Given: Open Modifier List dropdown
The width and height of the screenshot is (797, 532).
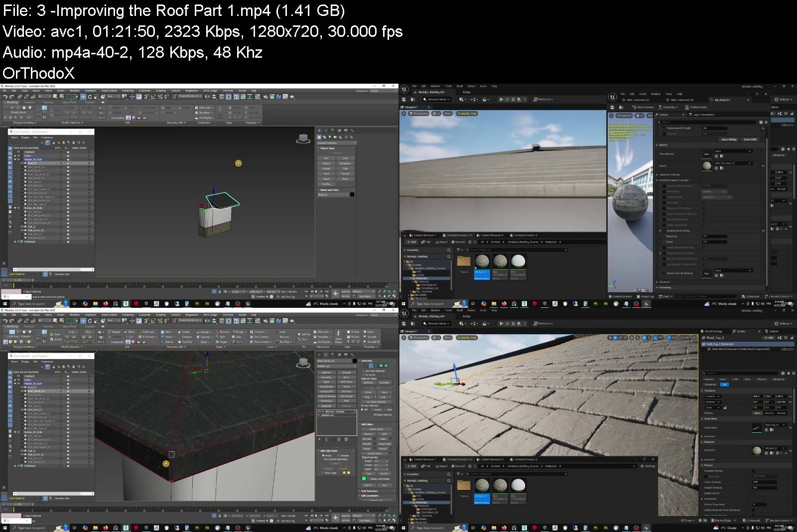Looking at the screenshot, I should 337,366.
